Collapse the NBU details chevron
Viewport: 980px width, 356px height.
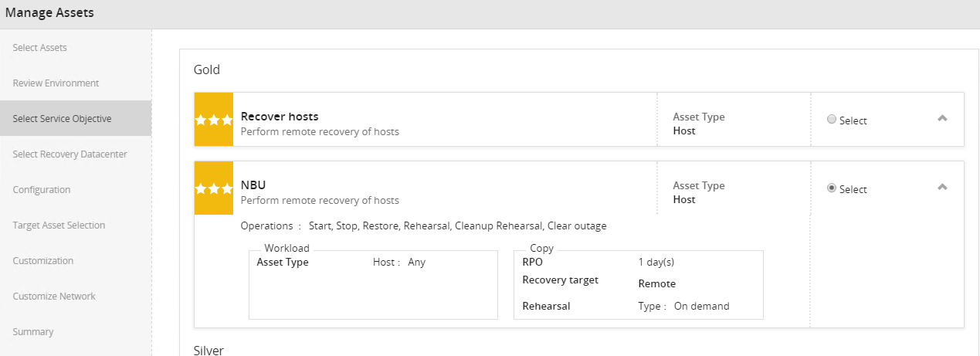(x=942, y=187)
